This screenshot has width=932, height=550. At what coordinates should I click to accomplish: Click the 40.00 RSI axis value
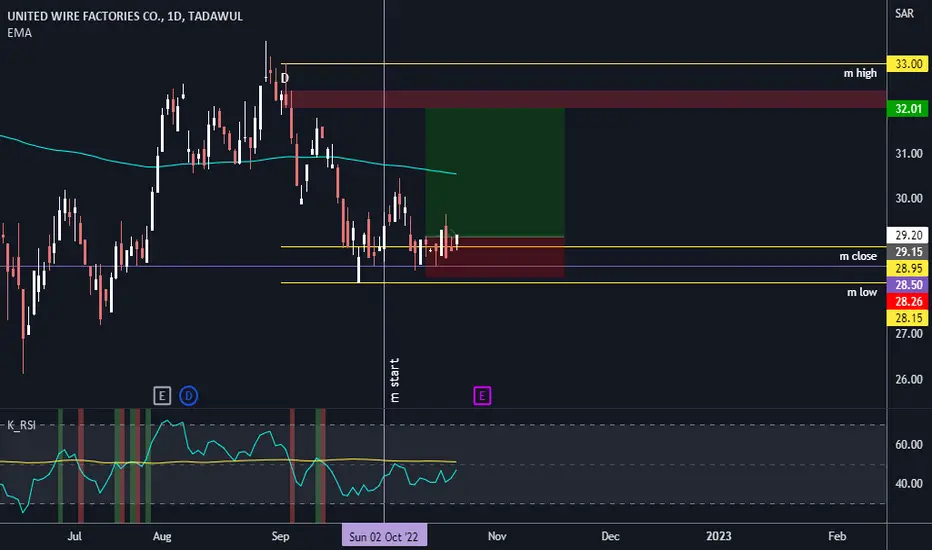click(x=909, y=483)
